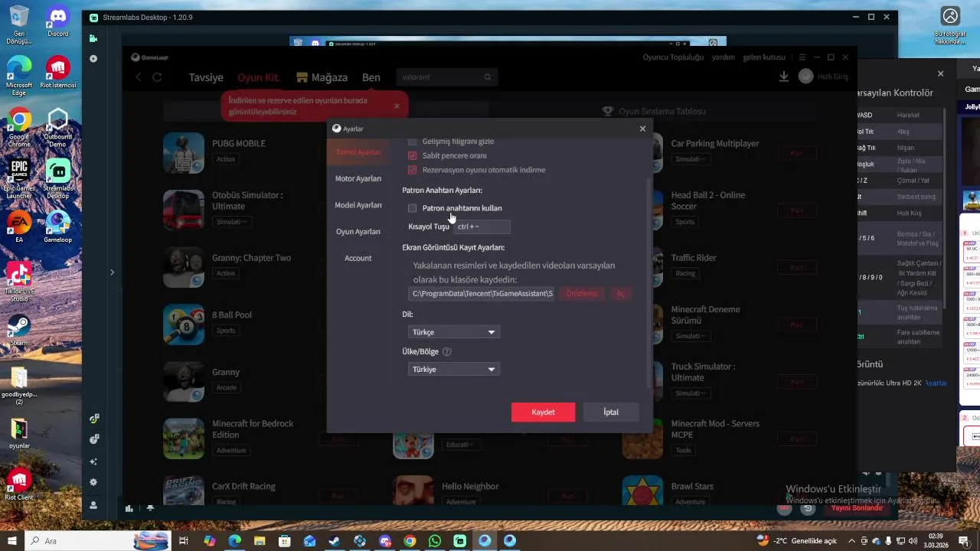Click the help question mark beside Ülke/Bölge
Image resolution: width=980 pixels, height=551 pixels.
click(446, 352)
